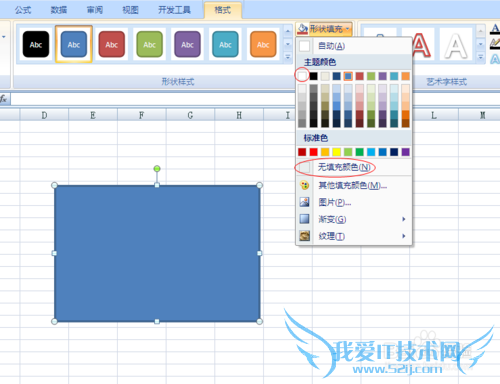Pick red theme color swatch
Image resolution: width=500 pixels, height=384 pixels.
360,76
